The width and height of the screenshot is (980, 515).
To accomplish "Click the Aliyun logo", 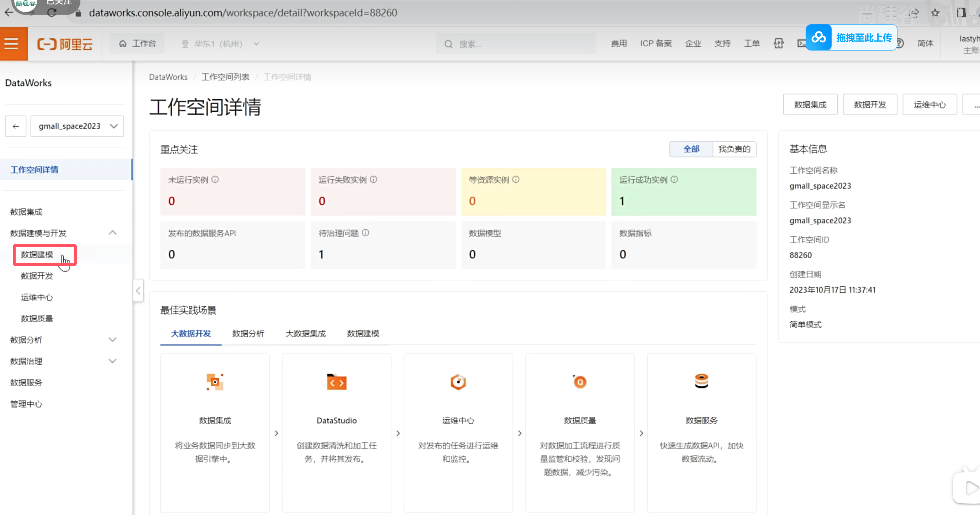I will 65,44.
